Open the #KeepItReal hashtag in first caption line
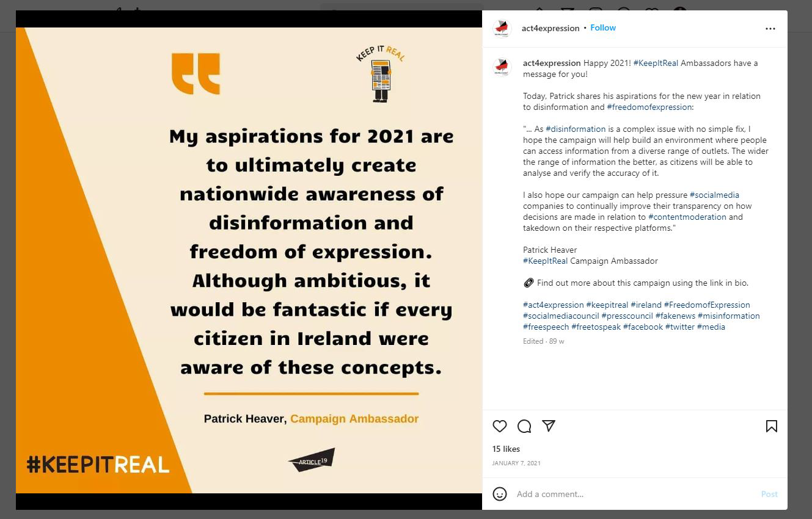812x519 pixels. 656,63
